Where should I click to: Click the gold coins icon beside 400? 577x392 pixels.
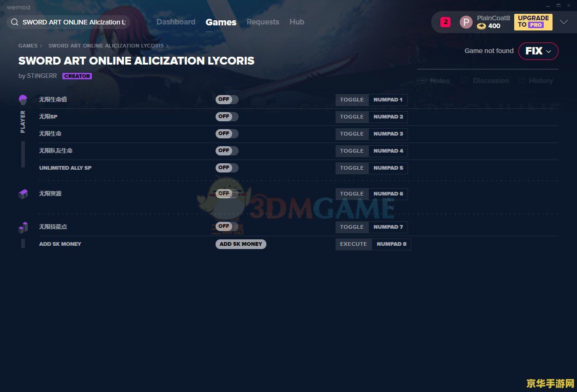point(481,26)
